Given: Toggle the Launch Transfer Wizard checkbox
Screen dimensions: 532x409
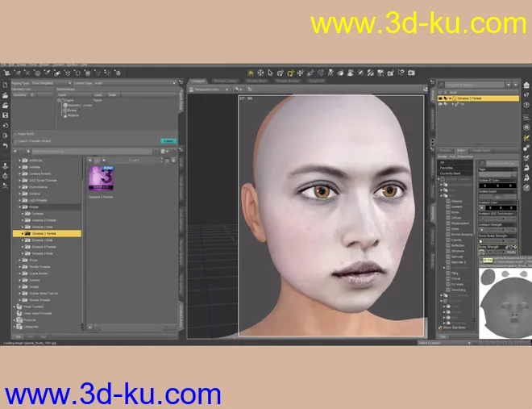Looking at the screenshot, I should tap(15, 141).
